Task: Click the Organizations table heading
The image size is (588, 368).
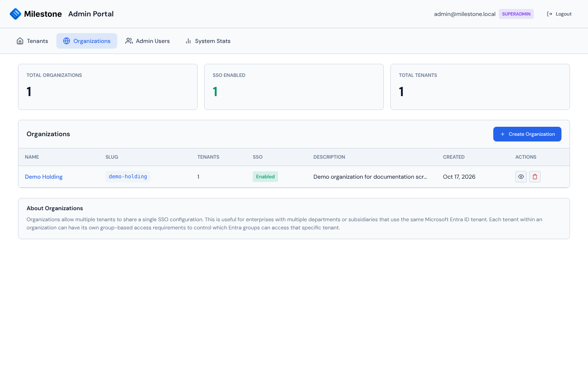Action: [48, 134]
